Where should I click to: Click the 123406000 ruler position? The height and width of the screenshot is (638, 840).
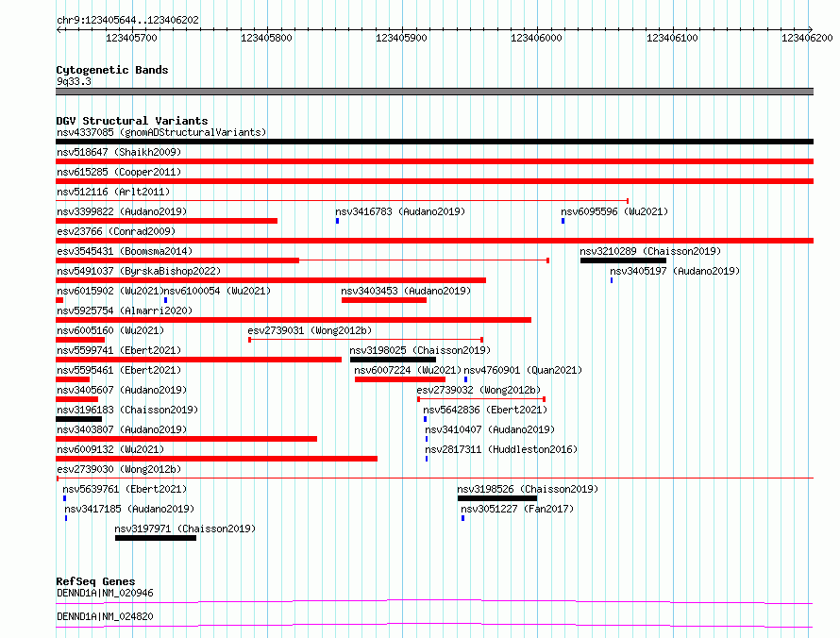click(536, 38)
